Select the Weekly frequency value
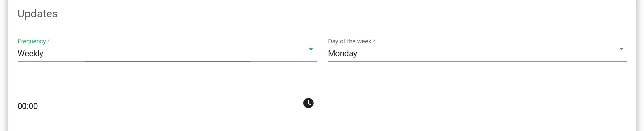This screenshot has height=131, width=644. (31, 53)
